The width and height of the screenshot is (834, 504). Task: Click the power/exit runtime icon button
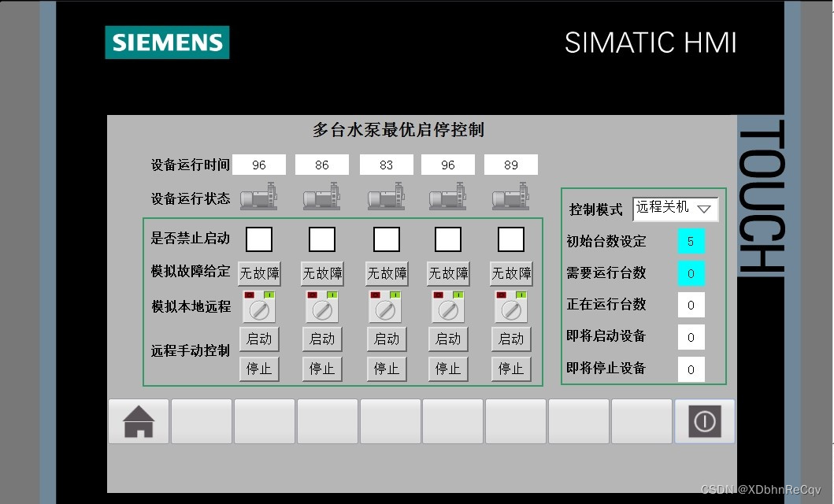point(705,421)
